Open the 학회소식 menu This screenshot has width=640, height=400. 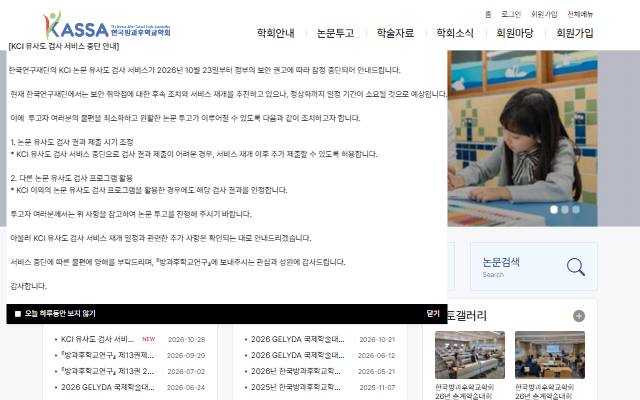point(455,33)
